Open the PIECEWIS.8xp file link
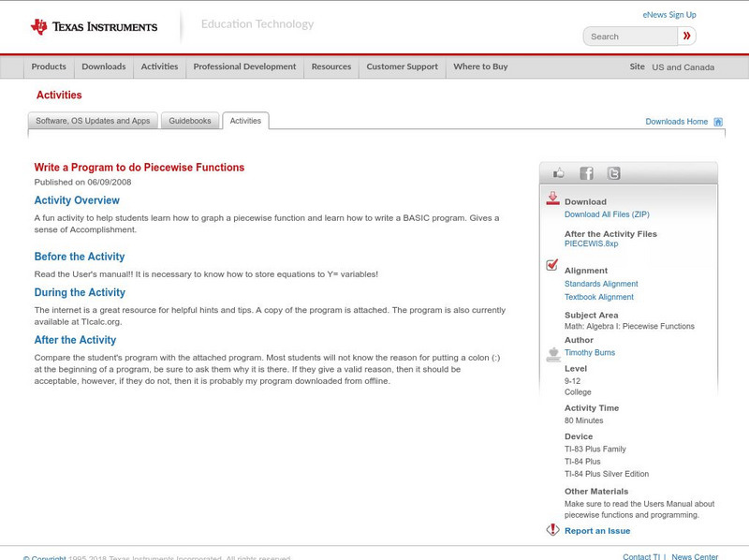 (591, 243)
